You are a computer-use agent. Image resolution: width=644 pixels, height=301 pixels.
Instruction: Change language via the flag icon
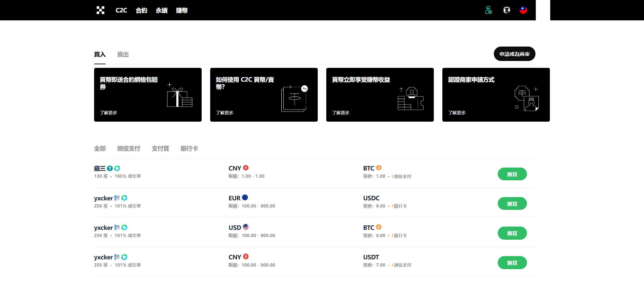[523, 10]
